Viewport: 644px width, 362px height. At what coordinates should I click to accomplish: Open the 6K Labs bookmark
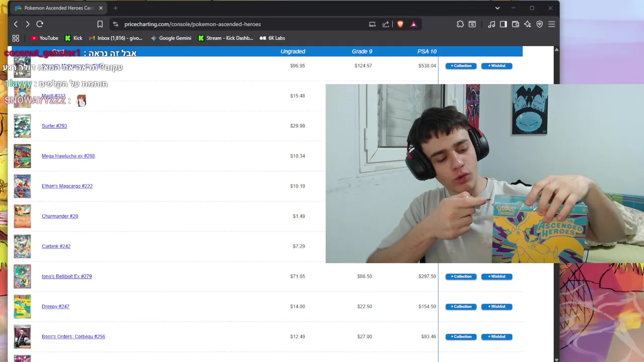(272, 38)
